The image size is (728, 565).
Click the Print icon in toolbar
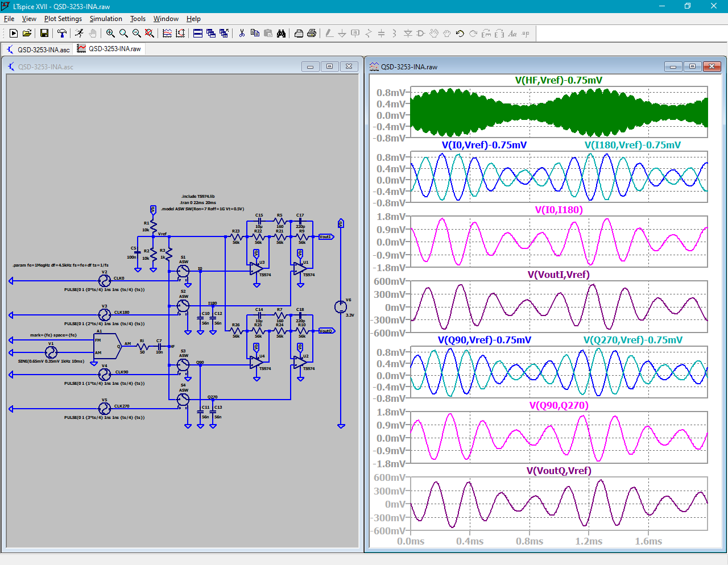312,34
